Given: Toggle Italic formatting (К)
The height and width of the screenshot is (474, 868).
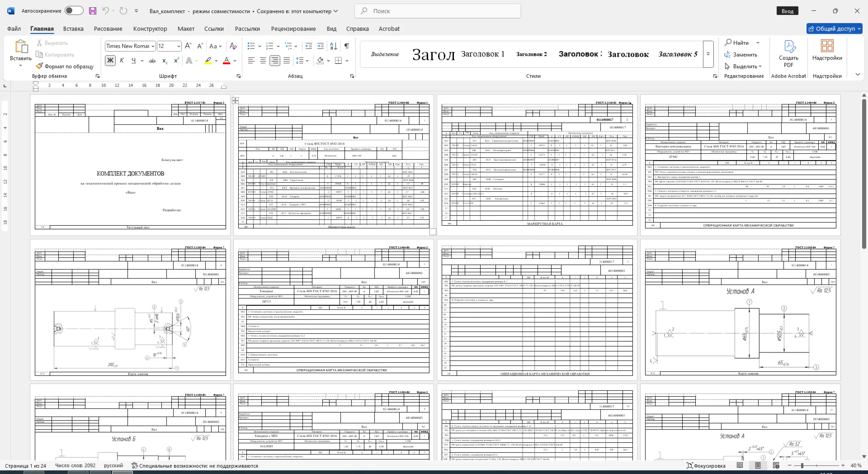Looking at the screenshot, I should coord(122,61).
